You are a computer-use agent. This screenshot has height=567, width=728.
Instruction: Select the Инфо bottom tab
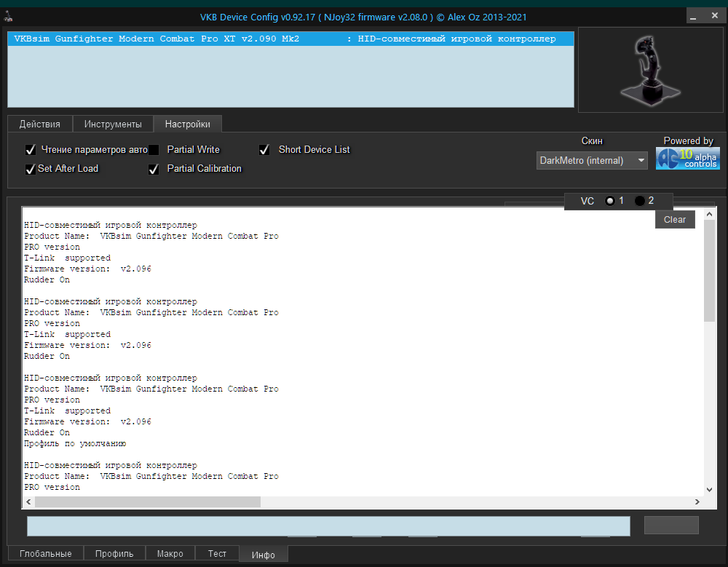[x=264, y=555]
